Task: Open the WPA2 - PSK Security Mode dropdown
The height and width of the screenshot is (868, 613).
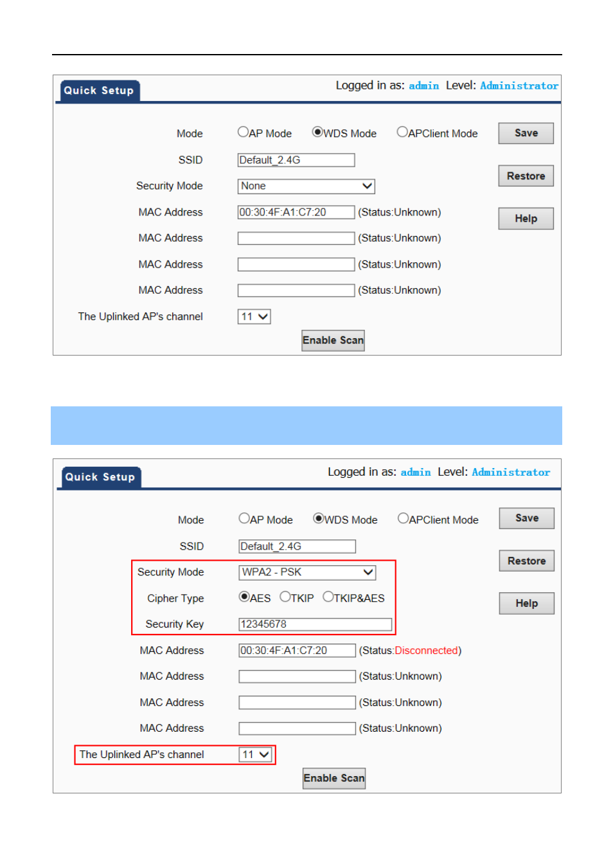Action: pos(307,572)
